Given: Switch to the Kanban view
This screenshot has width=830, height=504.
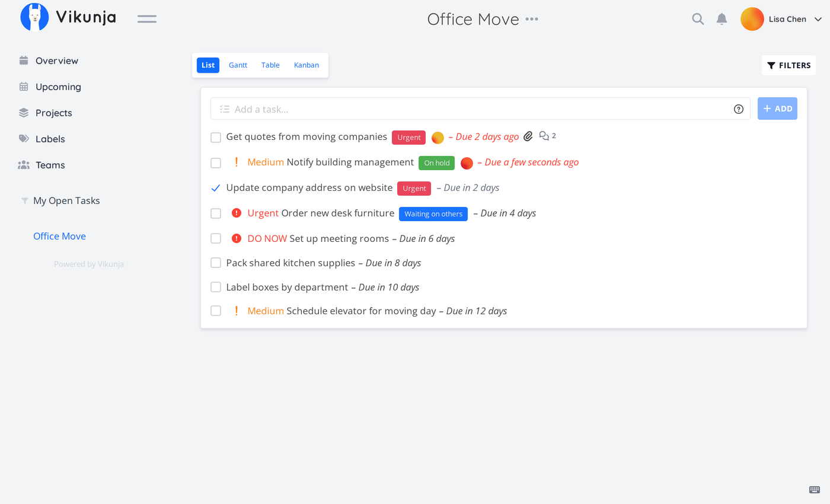Looking at the screenshot, I should [x=307, y=65].
